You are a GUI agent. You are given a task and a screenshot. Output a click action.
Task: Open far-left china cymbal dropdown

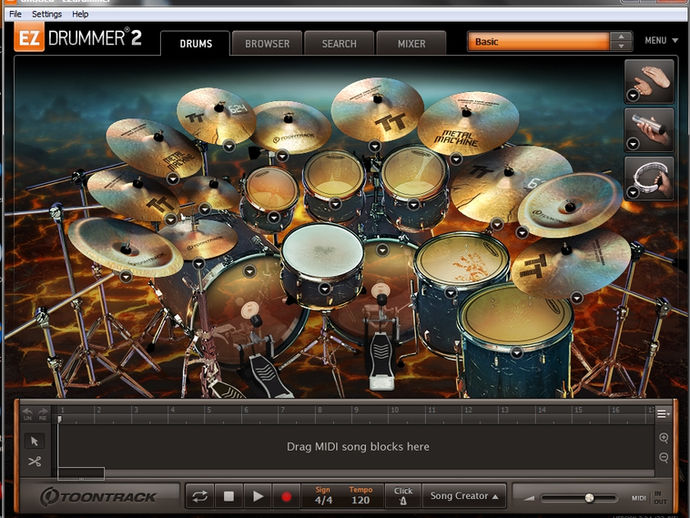(126, 277)
